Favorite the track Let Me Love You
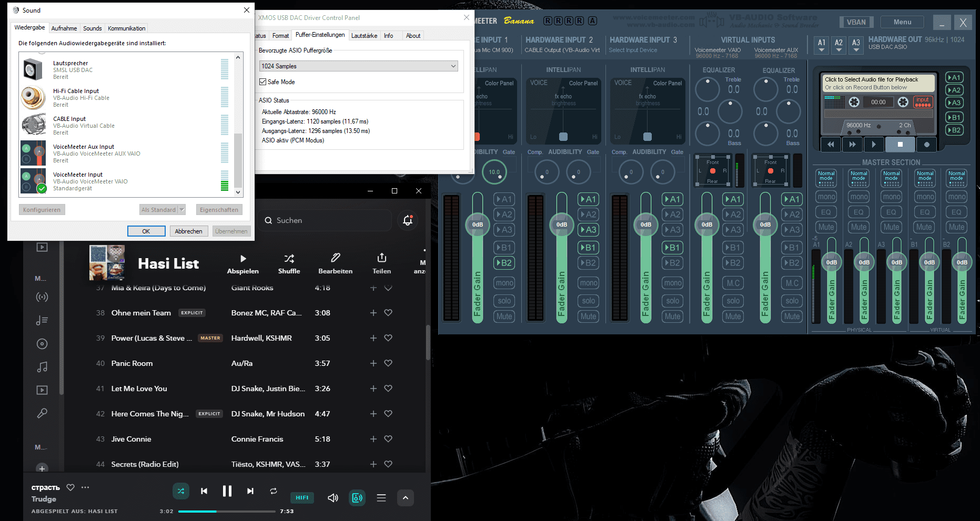The width and height of the screenshot is (980, 521). coord(388,389)
